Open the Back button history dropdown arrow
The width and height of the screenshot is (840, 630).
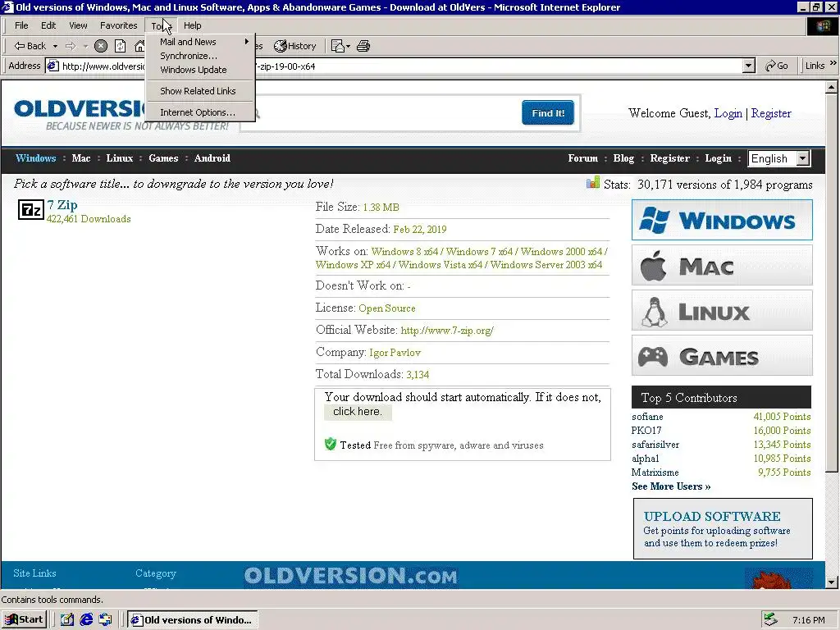[55, 46]
